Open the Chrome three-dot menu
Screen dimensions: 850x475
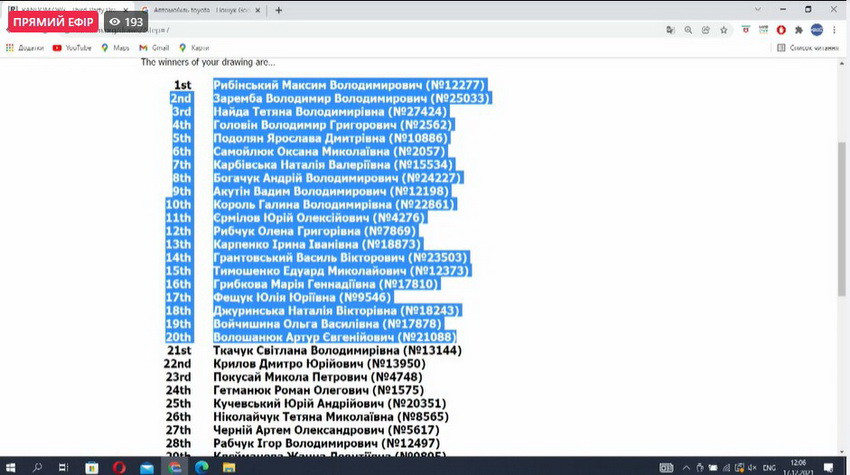point(834,30)
